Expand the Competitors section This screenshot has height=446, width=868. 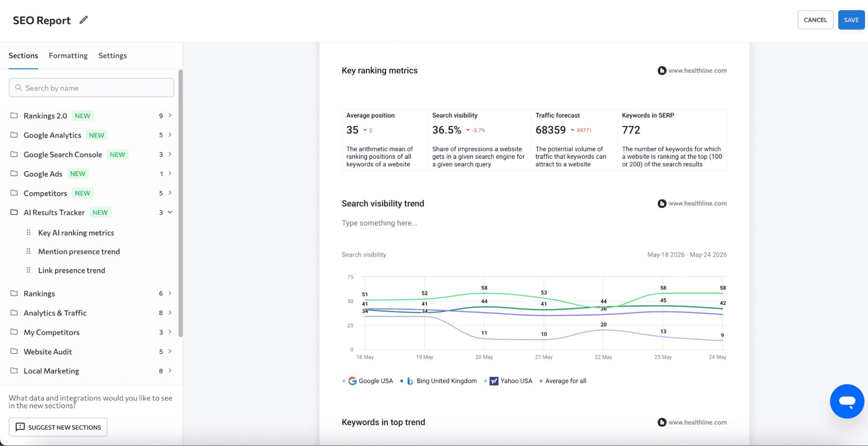pos(170,193)
